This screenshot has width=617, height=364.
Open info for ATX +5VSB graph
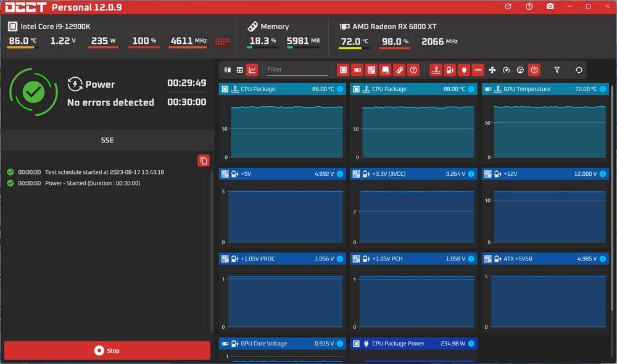click(x=602, y=259)
